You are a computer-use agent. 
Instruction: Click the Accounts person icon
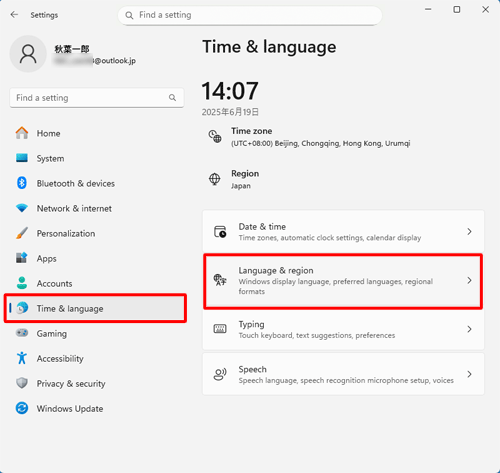pos(22,283)
